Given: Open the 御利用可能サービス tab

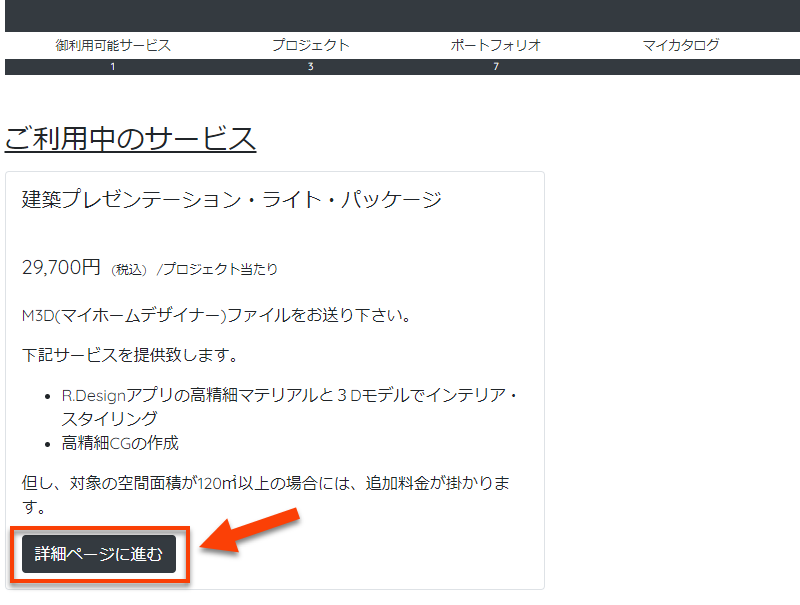Looking at the screenshot, I should (113, 45).
